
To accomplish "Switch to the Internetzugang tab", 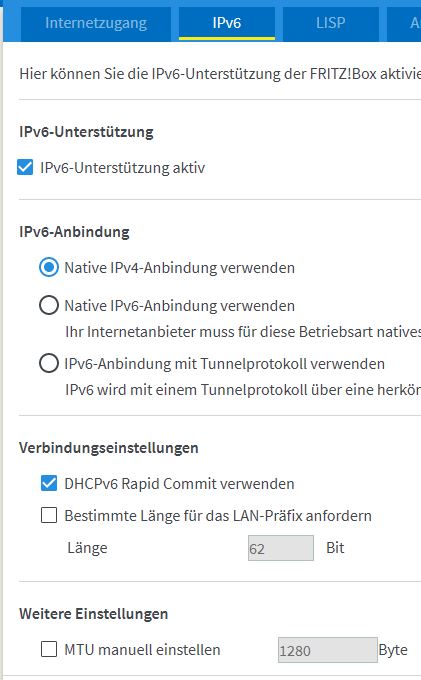I will 96,23.
